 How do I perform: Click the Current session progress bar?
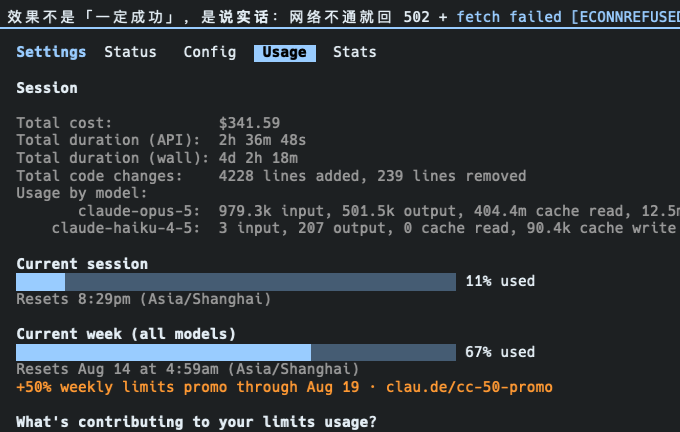click(x=236, y=282)
